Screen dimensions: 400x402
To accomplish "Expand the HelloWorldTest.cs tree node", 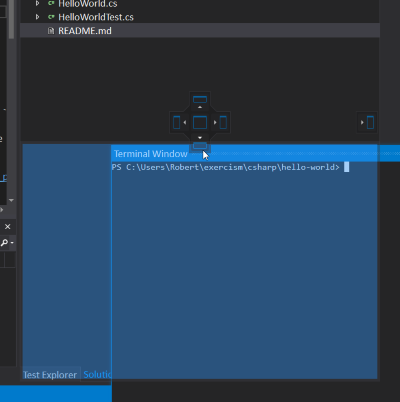I will pyautogui.click(x=37, y=17).
